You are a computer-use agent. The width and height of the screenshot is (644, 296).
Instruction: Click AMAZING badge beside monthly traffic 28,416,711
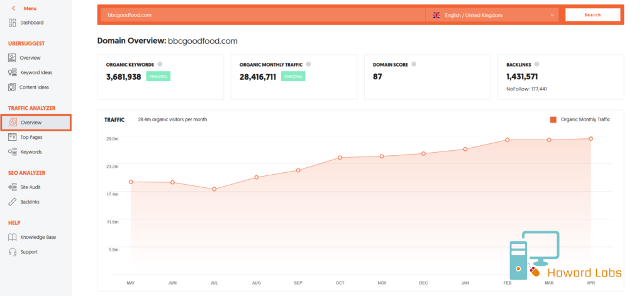pyautogui.click(x=293, y=77)
